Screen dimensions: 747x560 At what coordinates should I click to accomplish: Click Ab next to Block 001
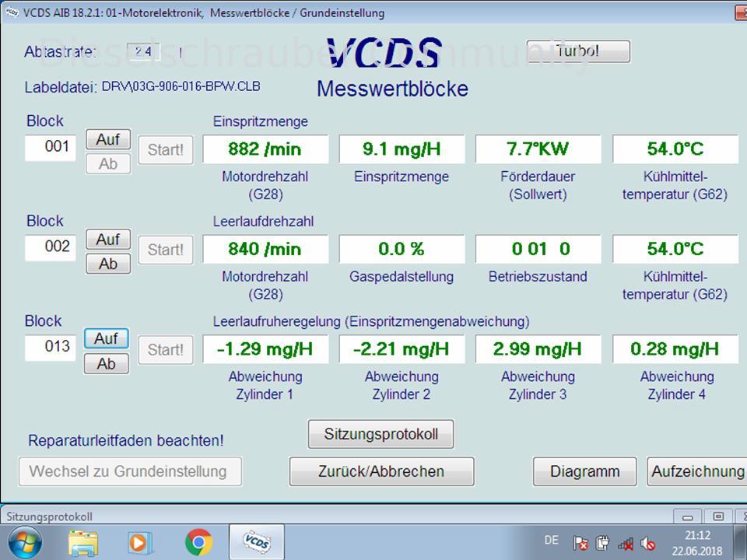click(108, 164)
